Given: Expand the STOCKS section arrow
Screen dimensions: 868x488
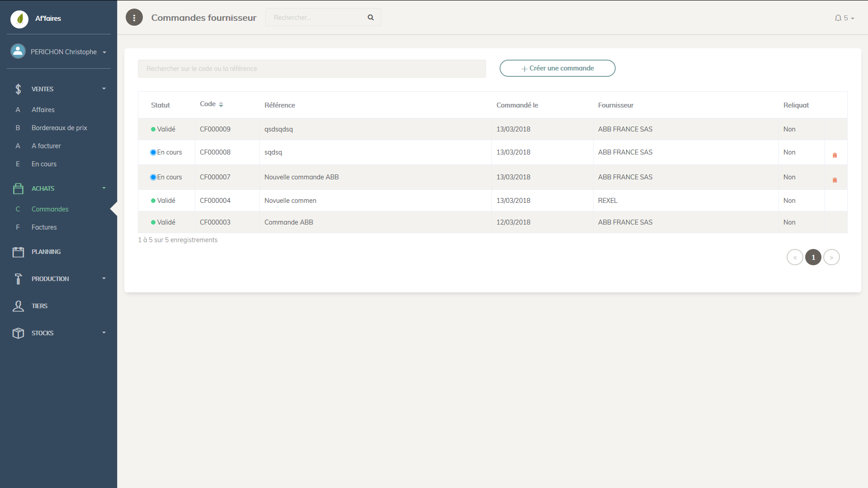Looking at the screenshot, I should [104, 333].
